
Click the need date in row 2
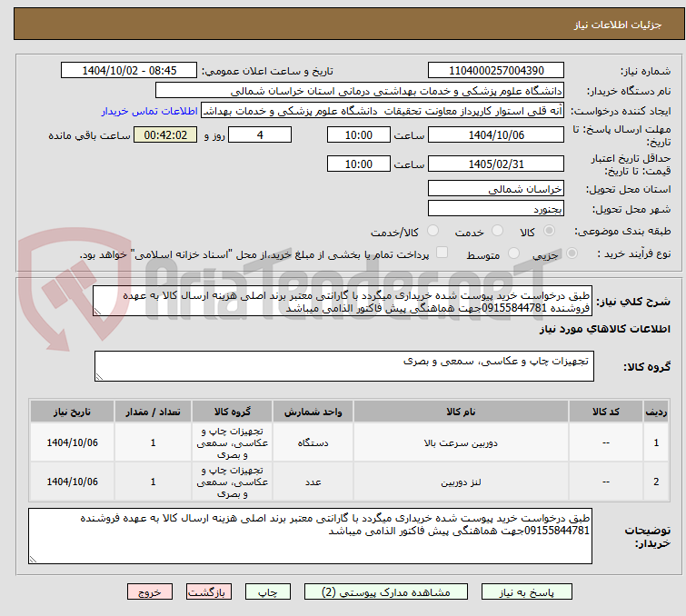pos(72,482)
